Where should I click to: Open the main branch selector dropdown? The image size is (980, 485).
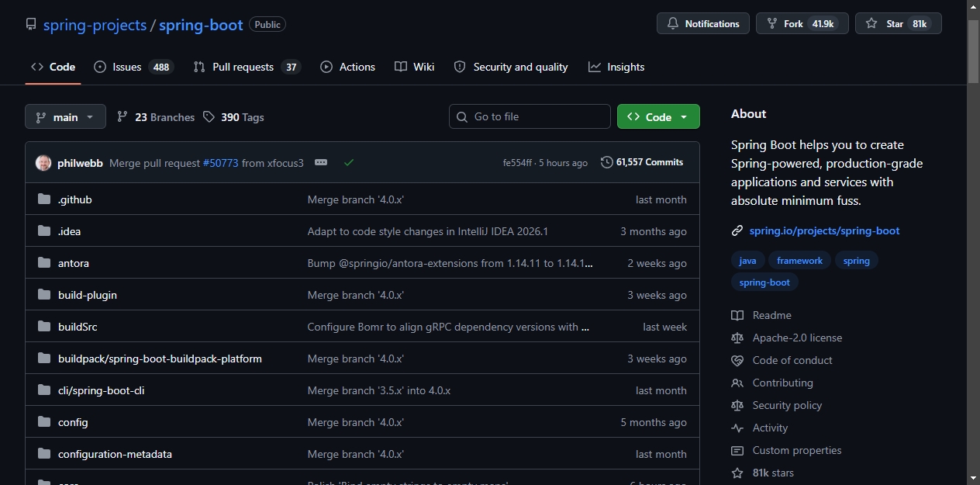65,116
